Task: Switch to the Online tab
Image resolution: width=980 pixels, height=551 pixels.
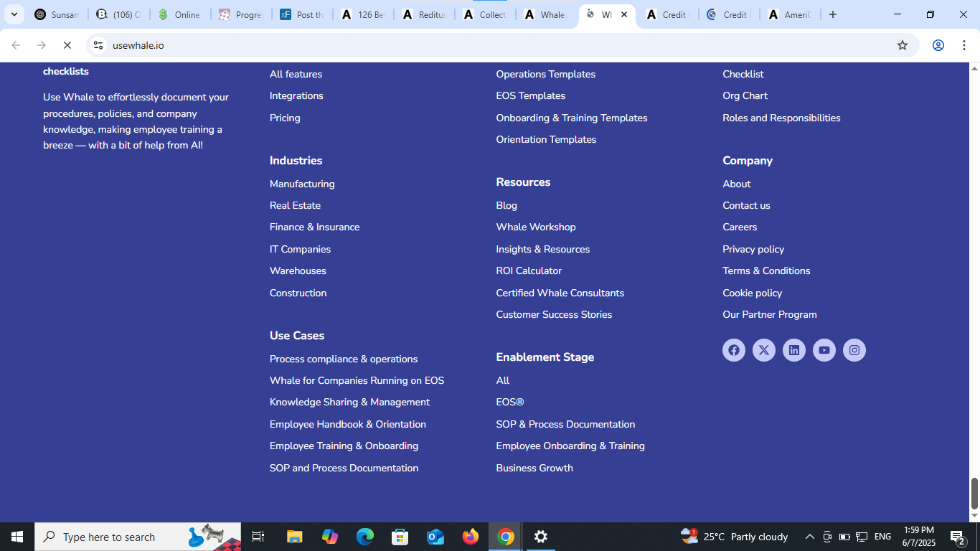Action: (180, 14)
